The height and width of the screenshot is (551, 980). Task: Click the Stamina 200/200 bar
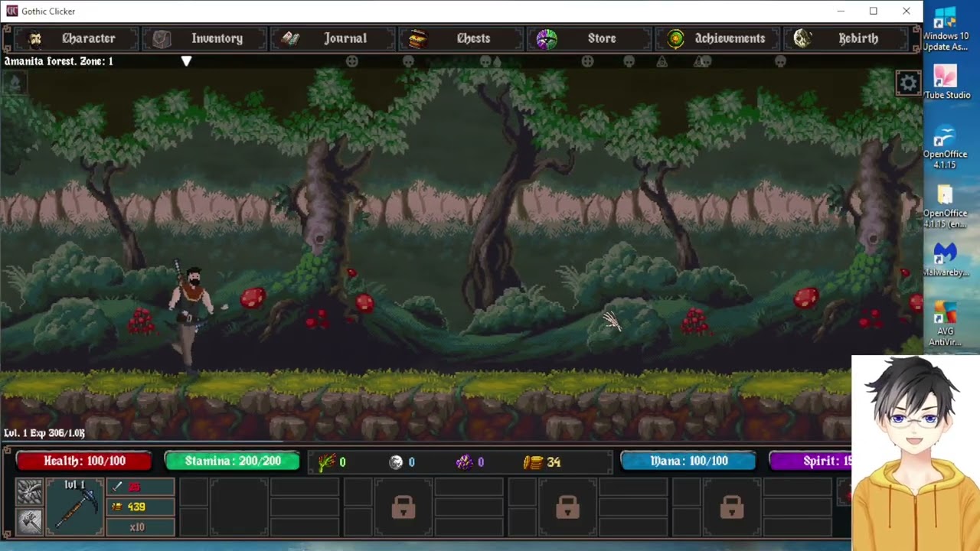point(233,461)
